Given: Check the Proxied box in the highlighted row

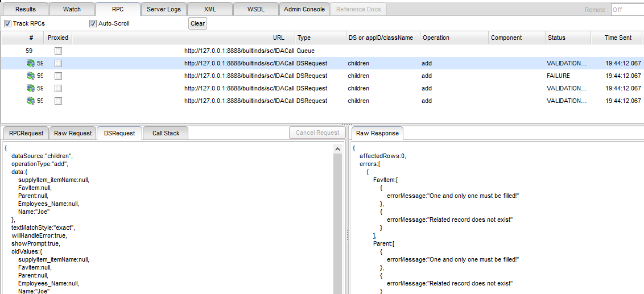Looking at the screenshot, I should pyautogui.click(x=59, y=63).
